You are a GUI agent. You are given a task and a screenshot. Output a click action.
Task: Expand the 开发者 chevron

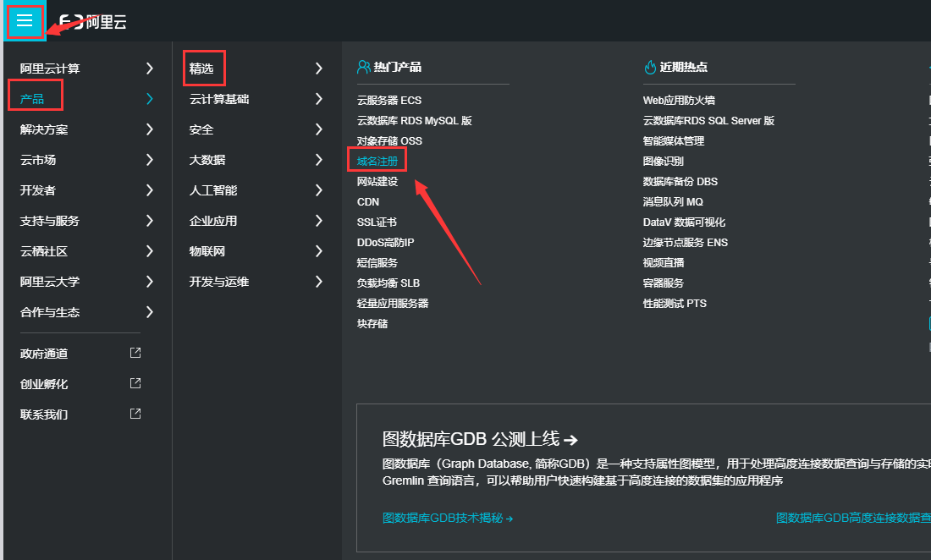pos(150,189)
